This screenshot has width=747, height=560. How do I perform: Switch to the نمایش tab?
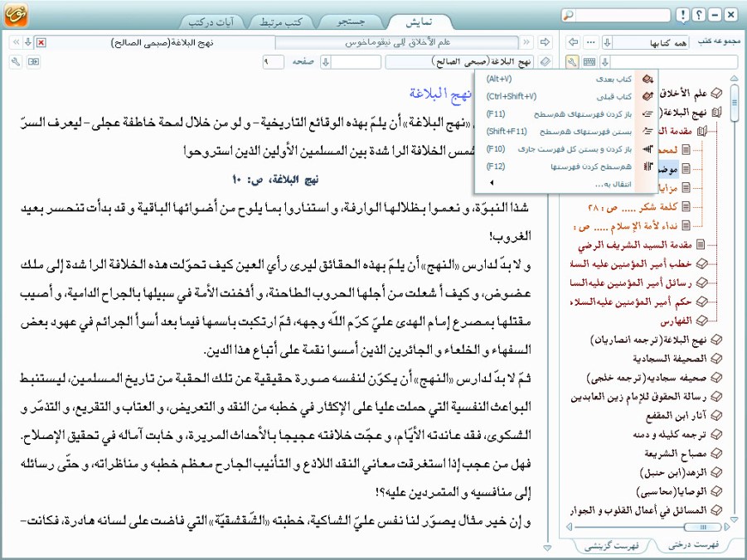click(x=420, y=22)
